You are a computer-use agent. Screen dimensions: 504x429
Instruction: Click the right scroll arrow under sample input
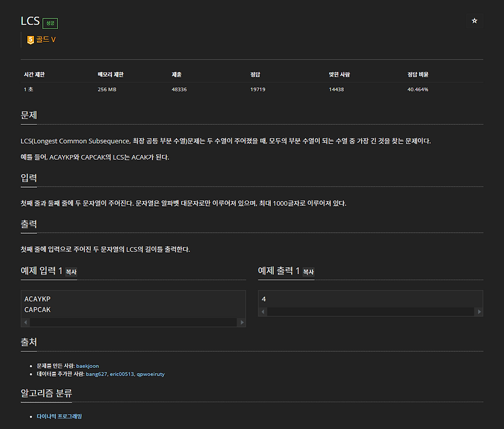click(x=243, y=322)
